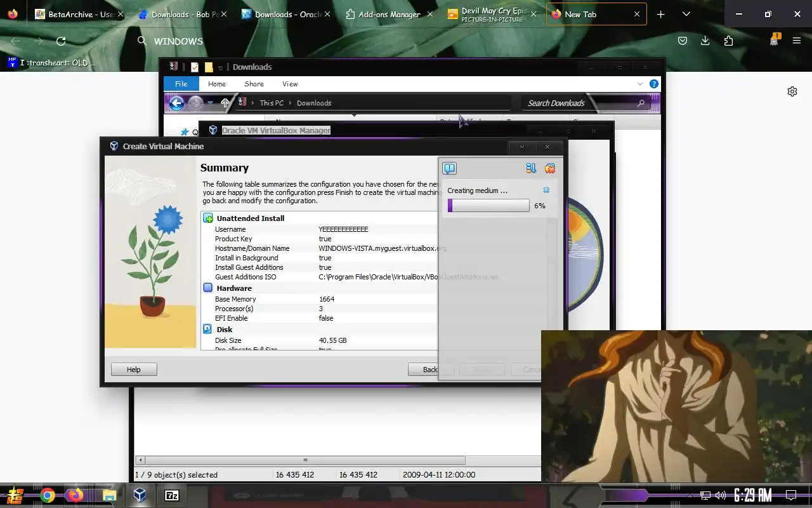The height and width of the screenshot is (508, 812).
Task: Open the Add-ons Manager tab
Action: pos(390,14)
